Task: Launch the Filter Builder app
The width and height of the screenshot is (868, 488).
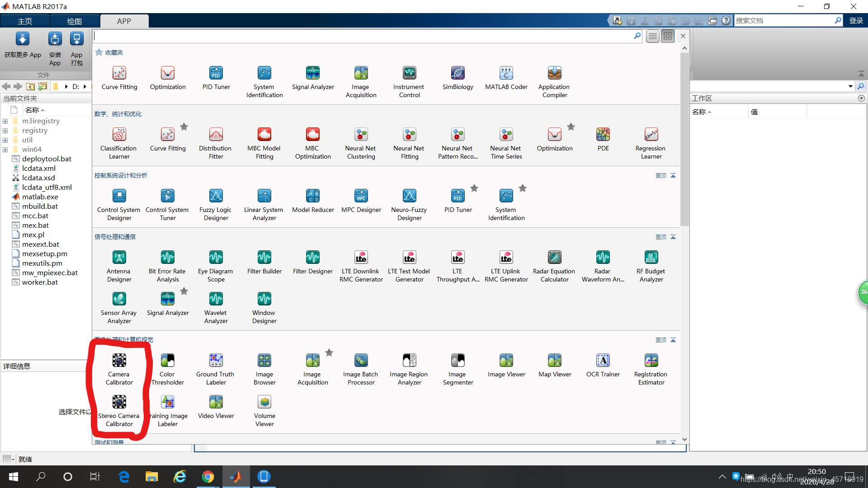Action: tap(264, 258)
